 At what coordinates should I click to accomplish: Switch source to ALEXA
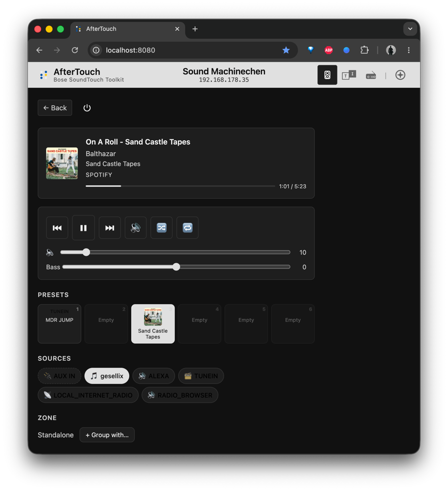coord(153,376)
